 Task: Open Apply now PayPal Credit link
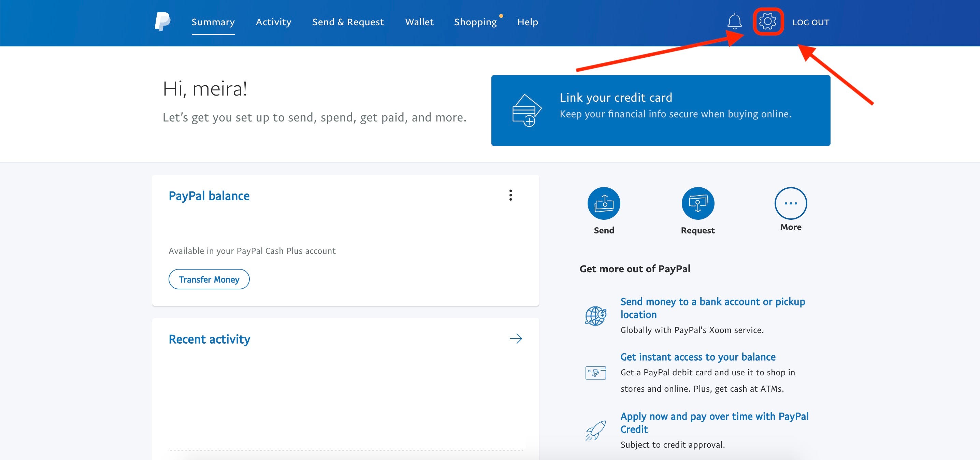tap(715, 423)
